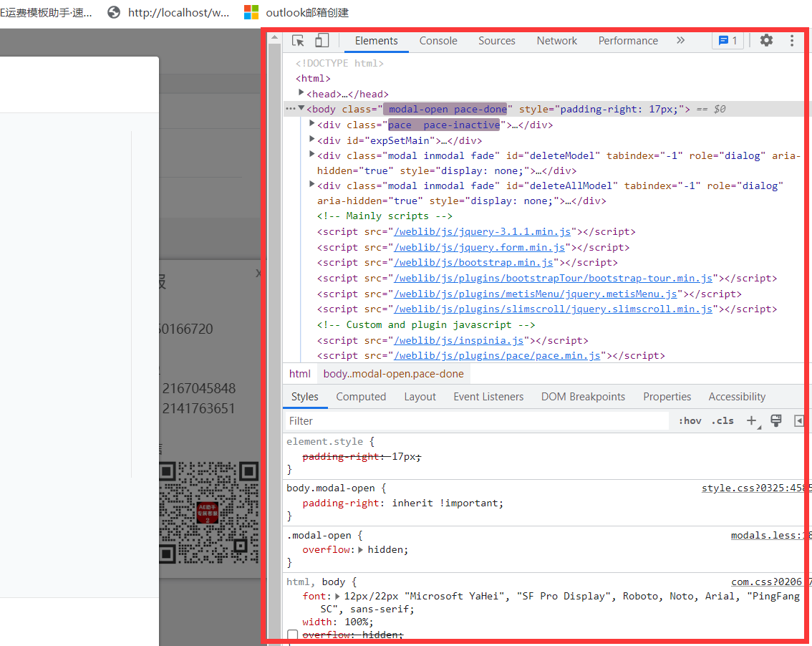812x646 pixels.
Task: Switch to the Console tab
Action: (x=438, y=41)
